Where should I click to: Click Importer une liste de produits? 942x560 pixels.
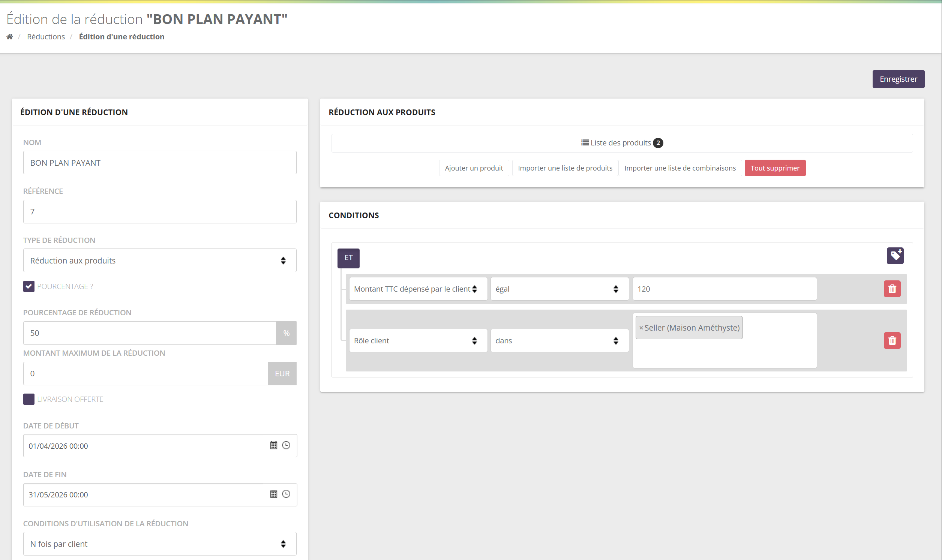[x=565, y=168]
